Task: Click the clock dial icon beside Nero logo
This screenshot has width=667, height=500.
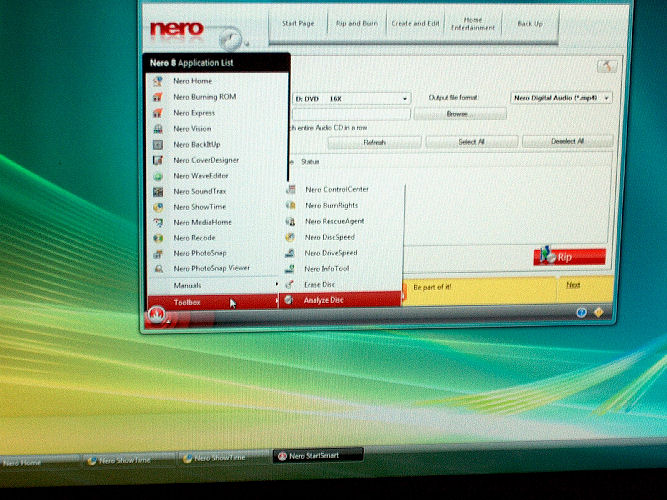Action: [x=231, y=40]
